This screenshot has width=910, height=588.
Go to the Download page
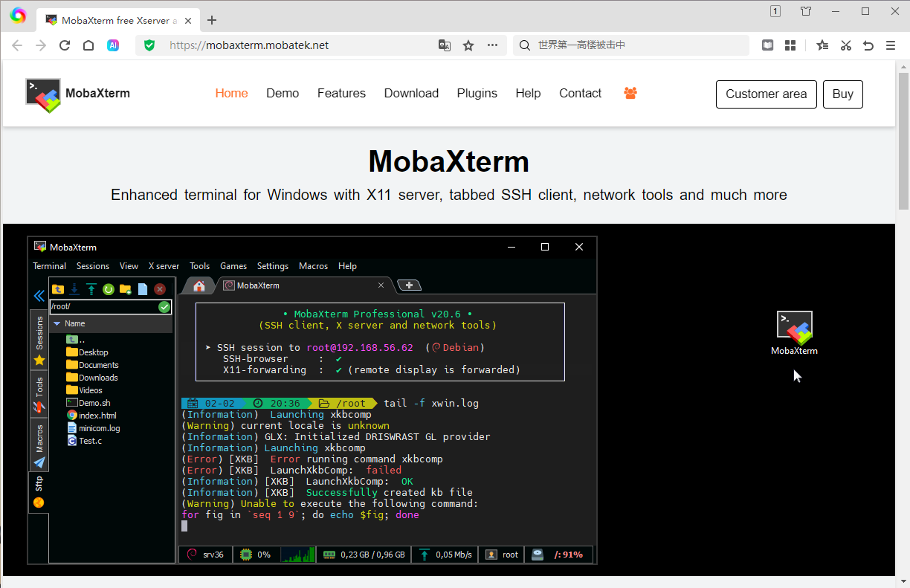pos(411,94)
